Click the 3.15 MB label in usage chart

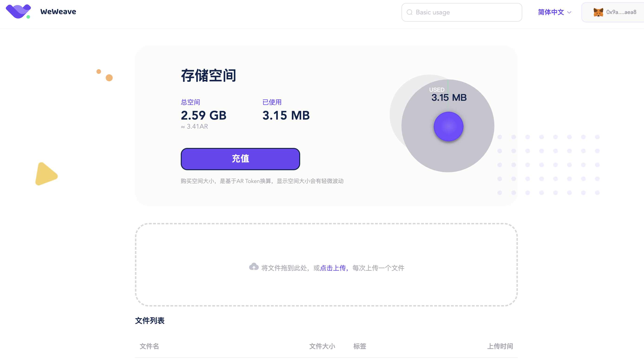(449, 98)
